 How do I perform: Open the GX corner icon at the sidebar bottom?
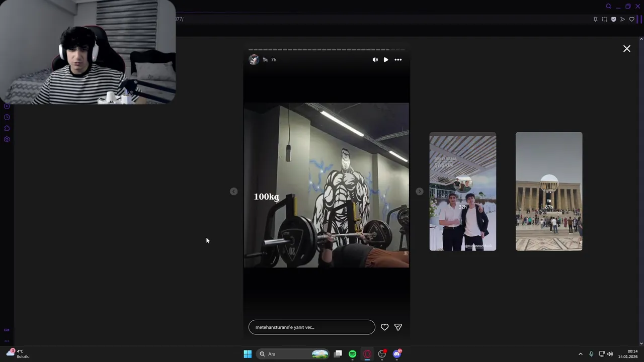coord(7,330)
